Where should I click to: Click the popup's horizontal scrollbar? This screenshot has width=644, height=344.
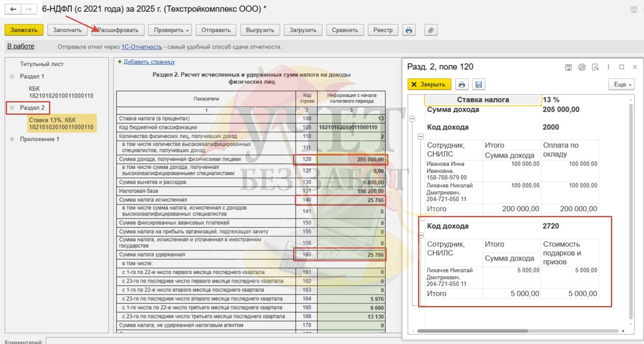[x=472, y=331]
